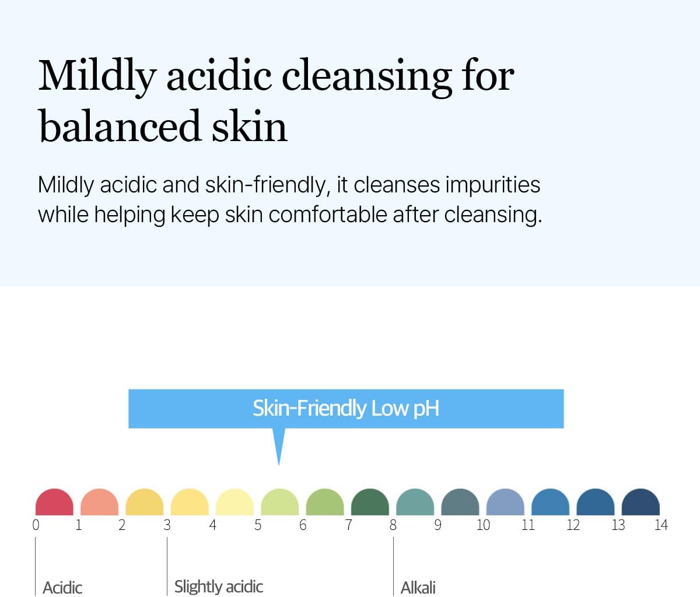700x597 pixels.
Task: Click the Skin-Friendly Low pH banner
Action: [346, 409]
